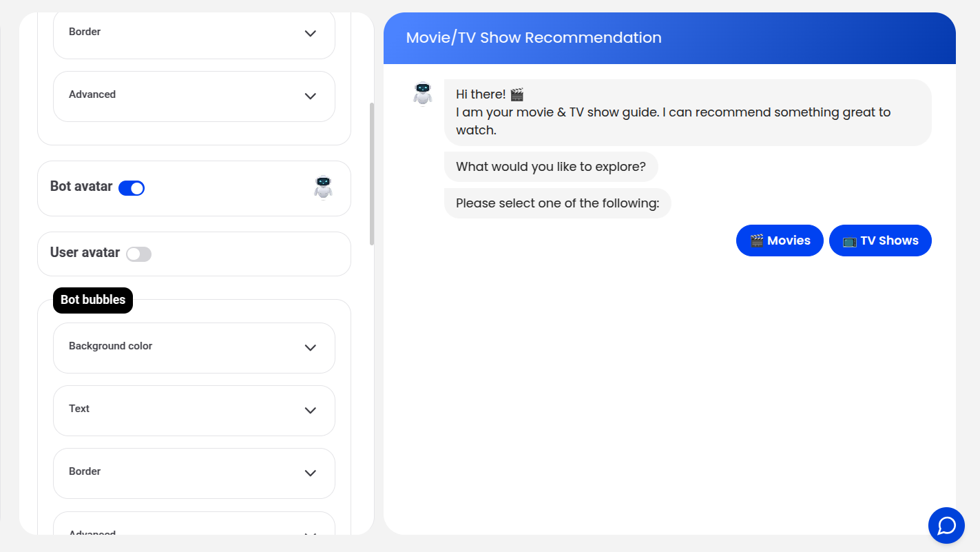Open the chat launcher bubble icon

coord(946,526)
